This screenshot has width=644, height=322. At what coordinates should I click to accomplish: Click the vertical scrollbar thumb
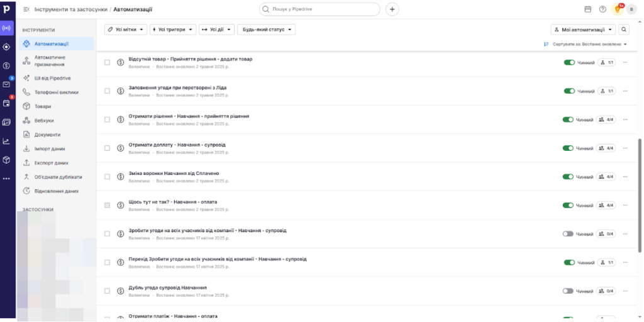pos(640,195)
